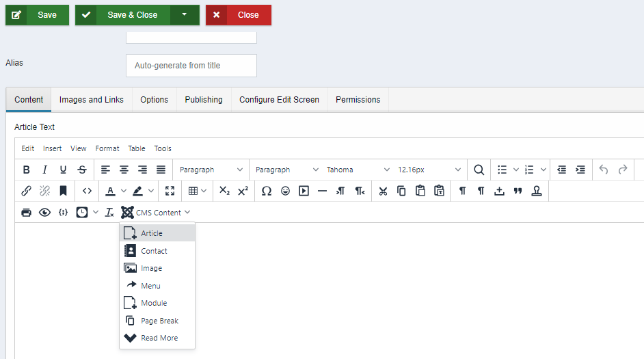
Task: Click the Alias input field
Action: point(191,66)
